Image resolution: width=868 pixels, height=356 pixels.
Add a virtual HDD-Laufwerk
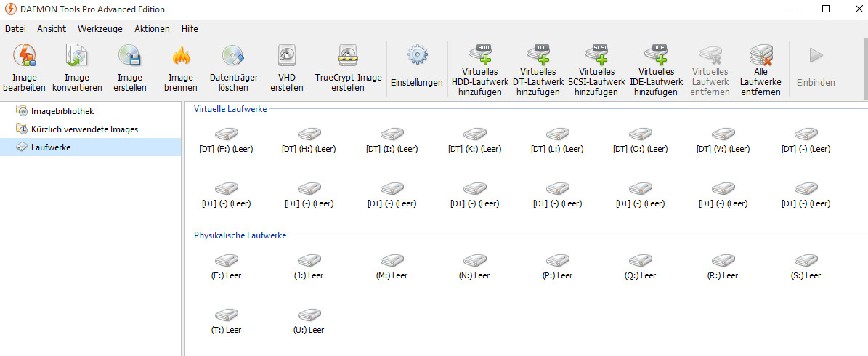pyautogui.click(x=480, y=57)
